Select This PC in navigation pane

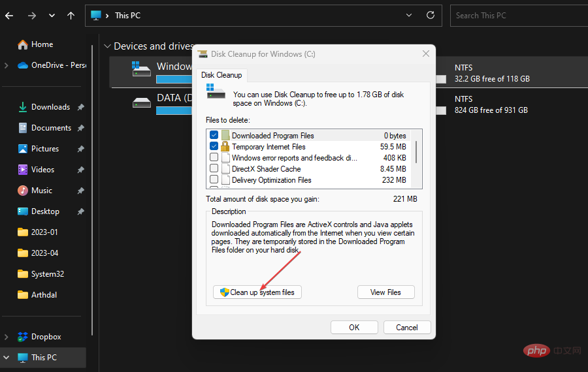[44, 358]
